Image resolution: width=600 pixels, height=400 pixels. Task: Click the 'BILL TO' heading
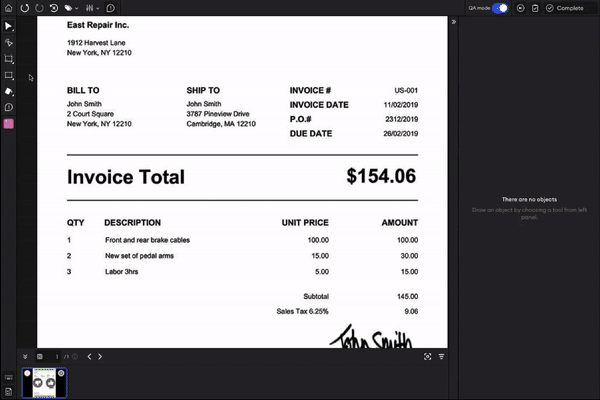click(83, 90)
